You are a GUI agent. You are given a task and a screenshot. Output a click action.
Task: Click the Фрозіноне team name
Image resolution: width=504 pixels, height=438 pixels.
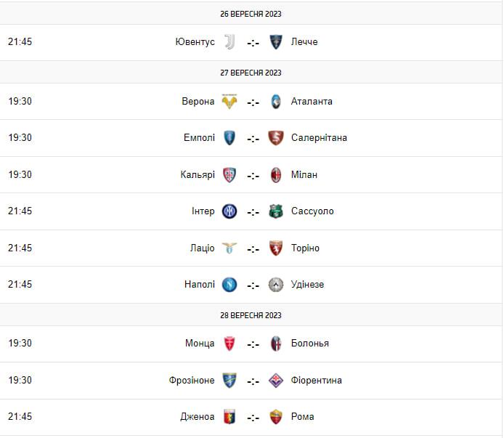coord(192,380)
